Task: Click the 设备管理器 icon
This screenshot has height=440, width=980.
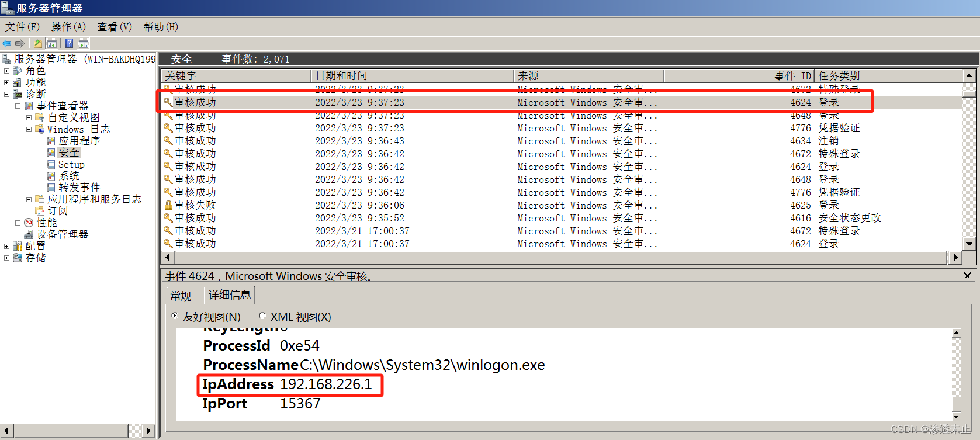Action: (x=29, y=234)
